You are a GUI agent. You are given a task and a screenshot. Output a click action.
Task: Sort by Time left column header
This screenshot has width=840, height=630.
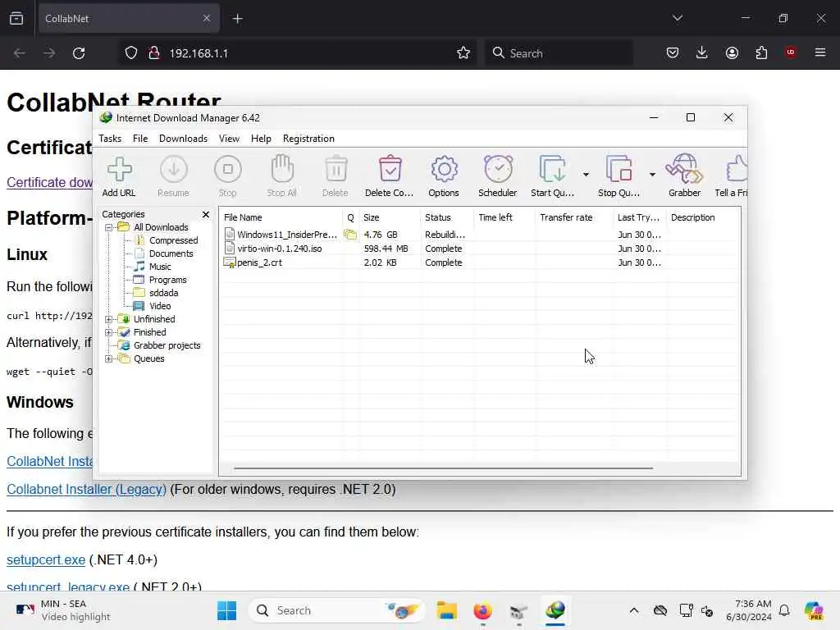504,217
